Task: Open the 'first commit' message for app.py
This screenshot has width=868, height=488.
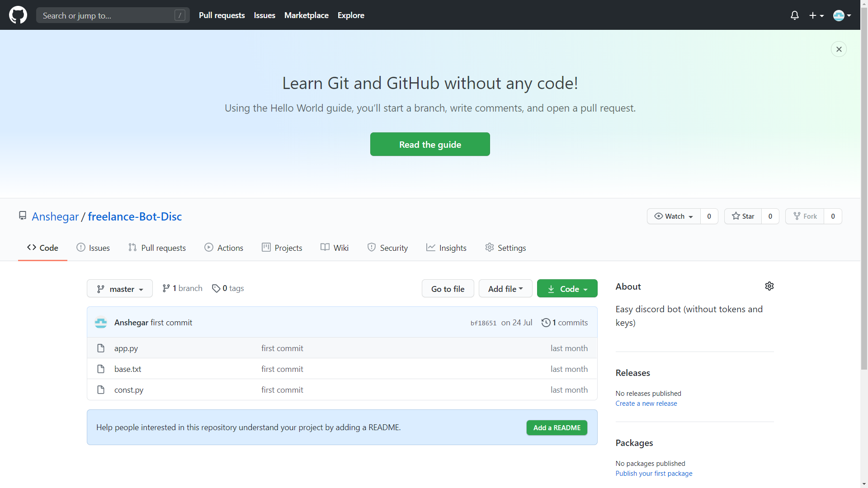Action: 282,348
